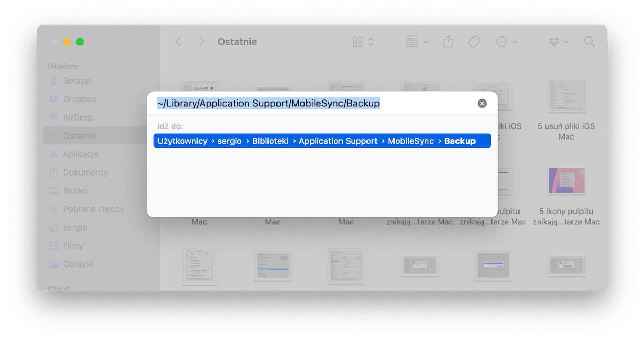Go back with the toolbar arrow
Viewport: 644px width, 339px height.
pyautogui.click(x=178, y=42)
